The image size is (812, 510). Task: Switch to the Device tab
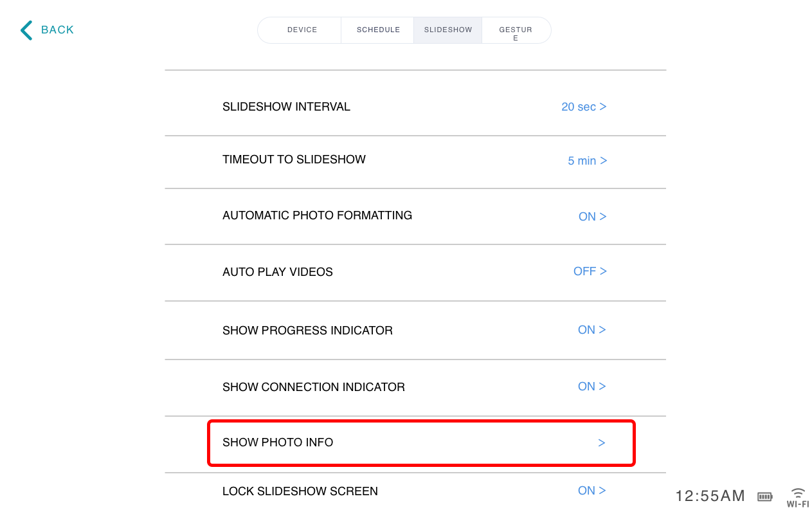point(302,30)
